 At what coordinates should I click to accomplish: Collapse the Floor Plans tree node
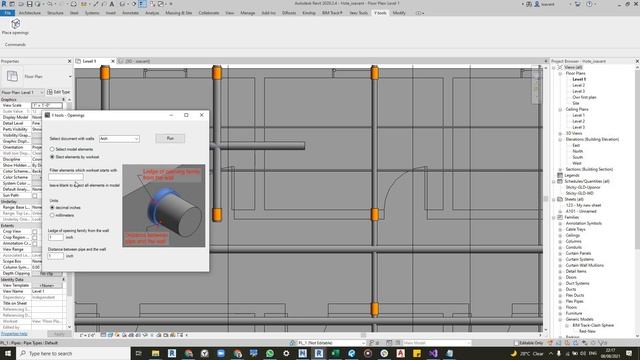(x=560, y=73)
